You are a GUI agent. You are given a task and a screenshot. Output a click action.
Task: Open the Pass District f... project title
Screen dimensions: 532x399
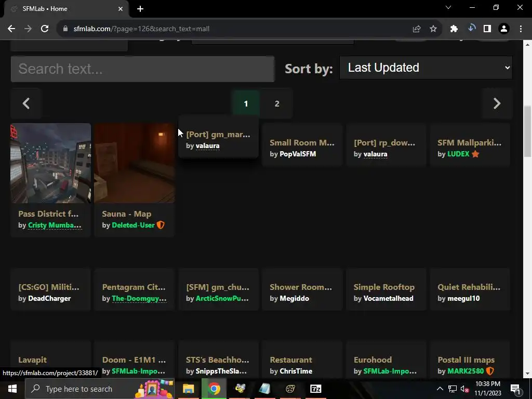(48, 214)
